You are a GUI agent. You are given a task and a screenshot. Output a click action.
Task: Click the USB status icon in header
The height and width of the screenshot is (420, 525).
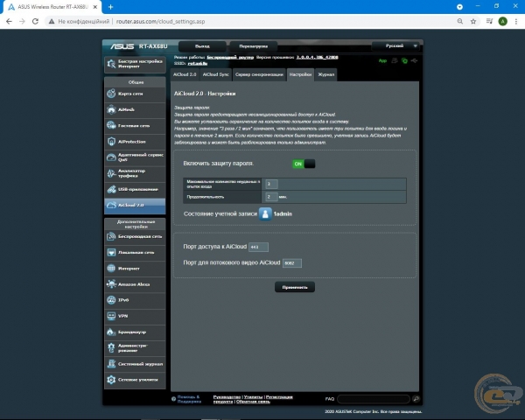[x=414, y=60]
